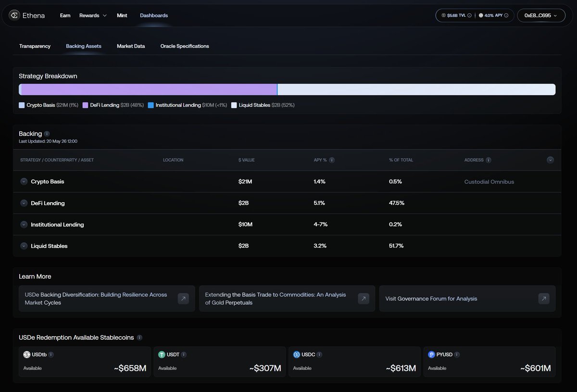Click the Institutional Lending legend swatch
Image resolution: width=577 pixels, height=392 pixels.
(x=151, y=105)
